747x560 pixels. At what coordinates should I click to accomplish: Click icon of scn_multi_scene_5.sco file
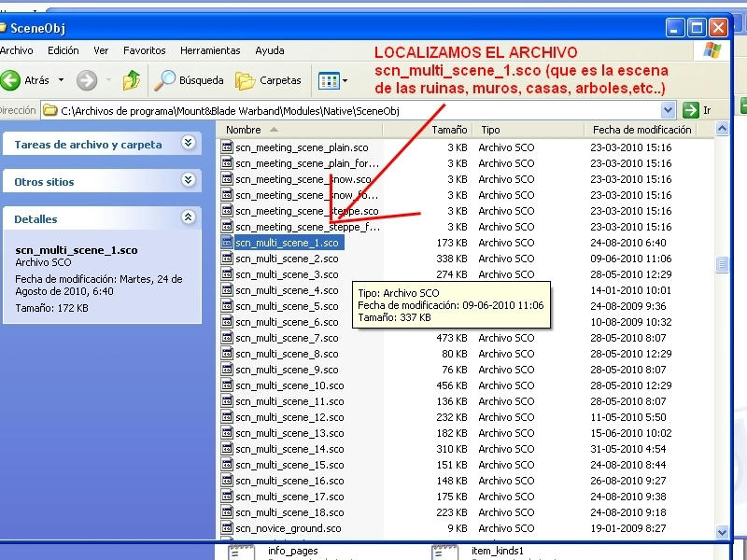[x=227, y=306]
